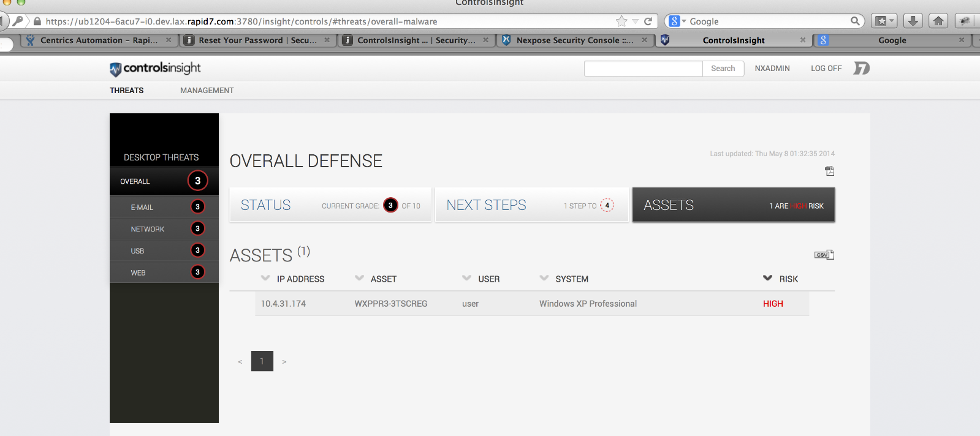Open the Management menu
The width and height of the screenshot is (980, 436).
[x=207, y=90]
